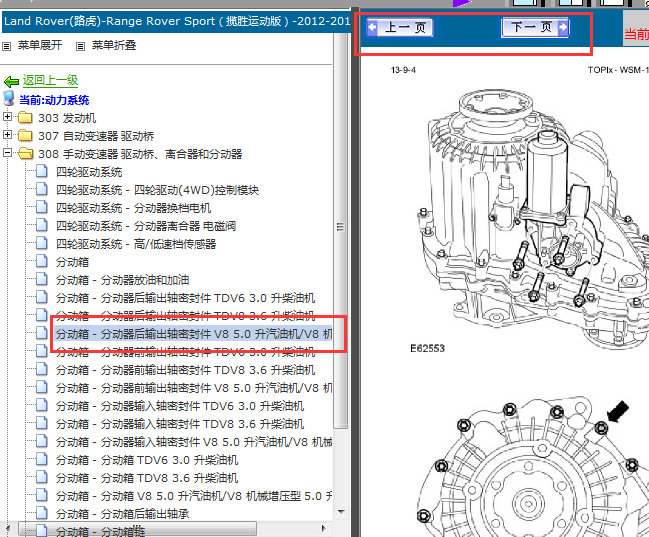Click the icon beside 菜单折叠

(80, 46)
